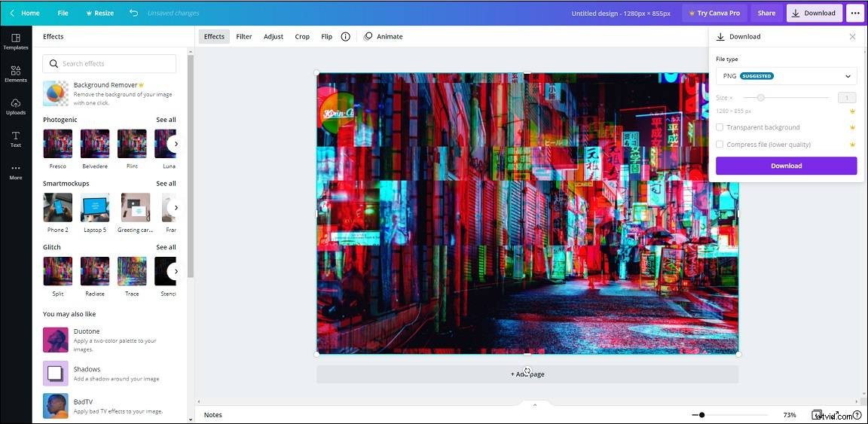Click Try Canva Pro button
This screenshot has width=868, height=424.
tap(714, 13)
